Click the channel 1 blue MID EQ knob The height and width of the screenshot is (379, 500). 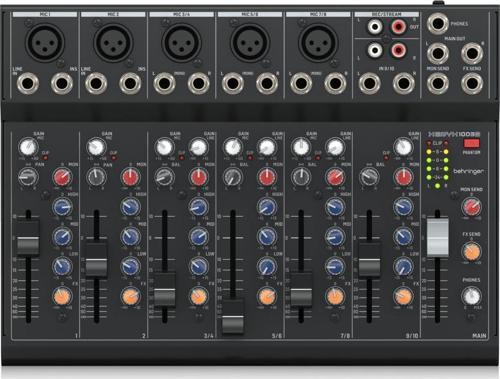pyautogui.click(x=62, y=237)
